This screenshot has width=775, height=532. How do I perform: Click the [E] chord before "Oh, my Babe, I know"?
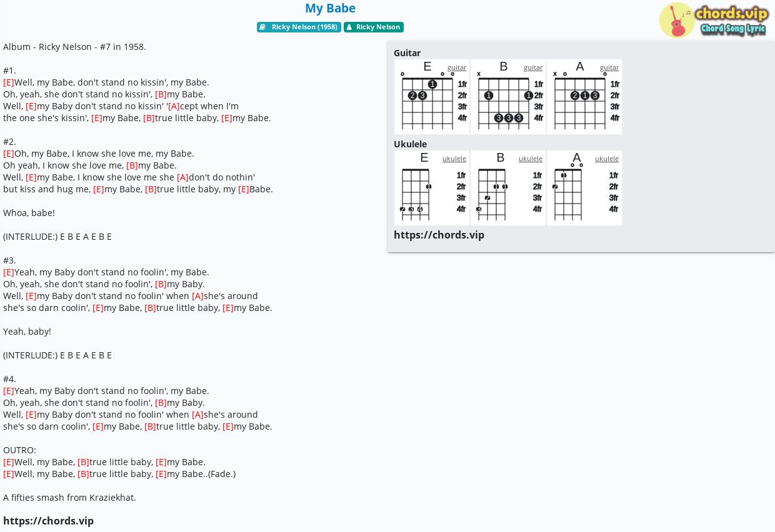[x=9, y=154]
